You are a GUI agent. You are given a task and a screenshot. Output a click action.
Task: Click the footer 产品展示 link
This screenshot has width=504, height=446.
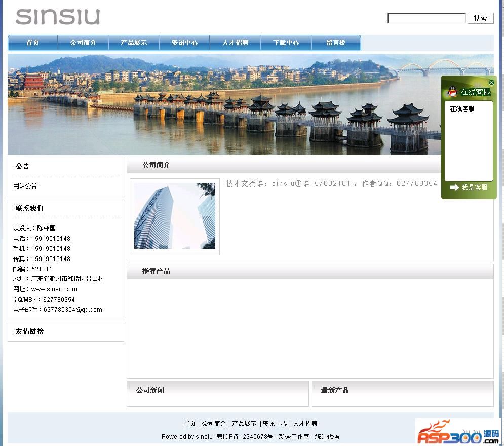pos(244,424)
